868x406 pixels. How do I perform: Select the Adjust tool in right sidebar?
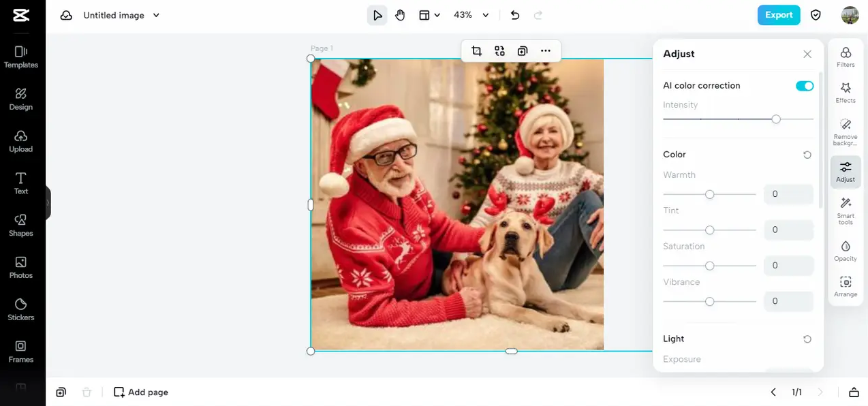[846, 172]
